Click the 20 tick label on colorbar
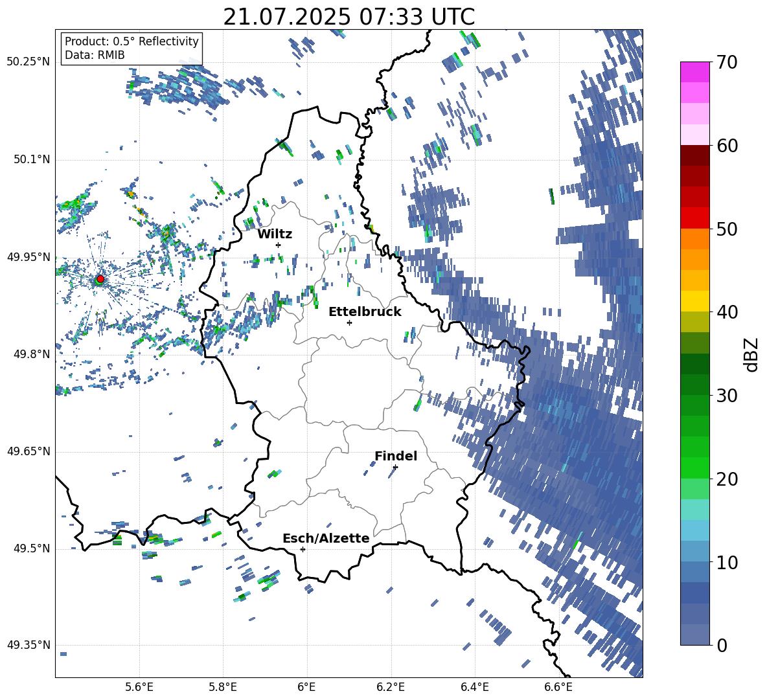 (x=726, y=479)
